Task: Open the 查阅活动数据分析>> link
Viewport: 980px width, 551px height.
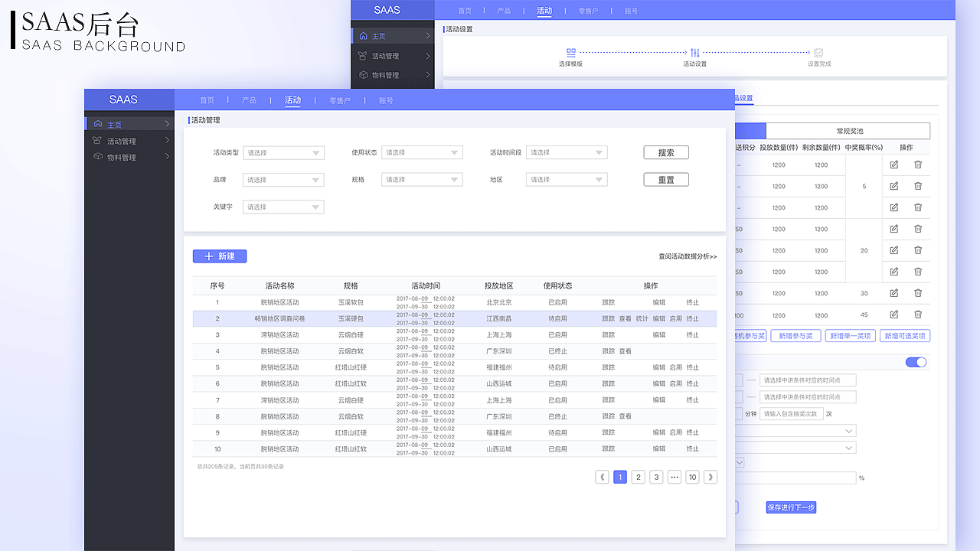Action: (688, 256)
